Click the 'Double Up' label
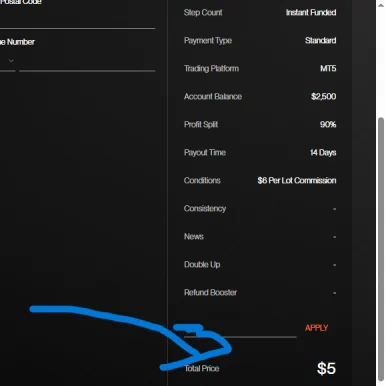Screen dimensions: 386x386 coord(202,265)
